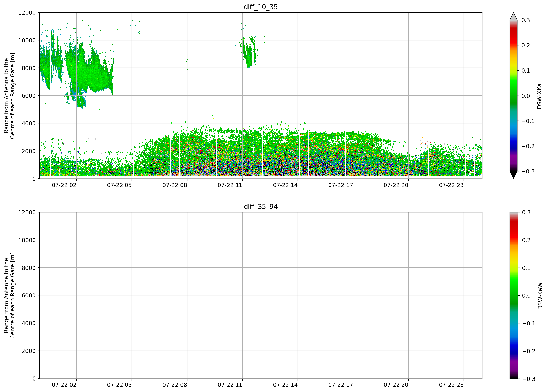Click top colorbar tick 0.0
Screen dimensions: 547x392
pyautogui.click(x=526, y=96)
